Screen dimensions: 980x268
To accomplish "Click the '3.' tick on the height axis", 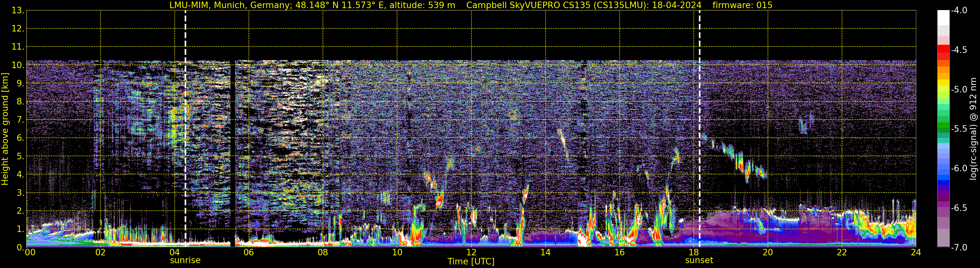I will [x=20, y=192].
